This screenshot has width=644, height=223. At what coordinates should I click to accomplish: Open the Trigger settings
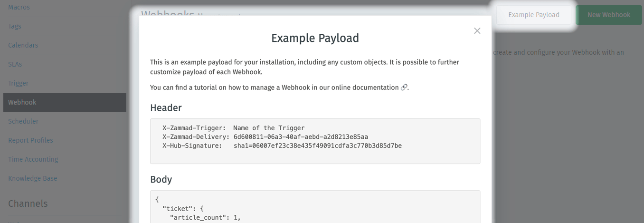point(18,83)
